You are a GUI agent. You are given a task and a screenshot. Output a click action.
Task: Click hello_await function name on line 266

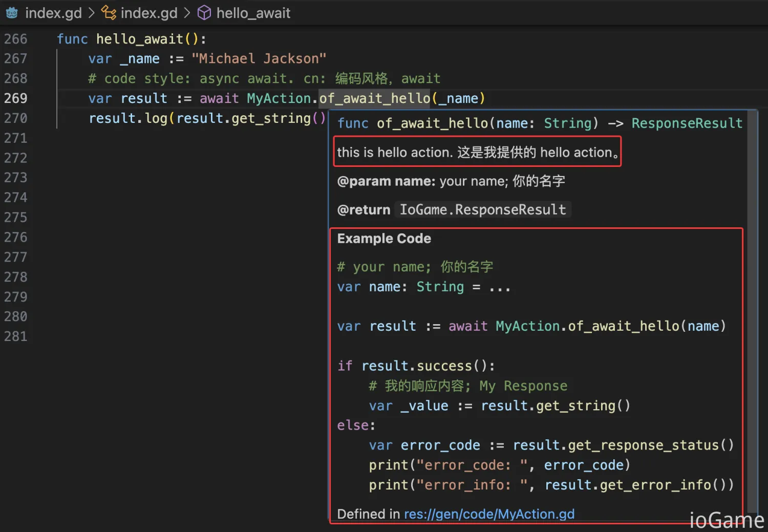coord(139,39)
